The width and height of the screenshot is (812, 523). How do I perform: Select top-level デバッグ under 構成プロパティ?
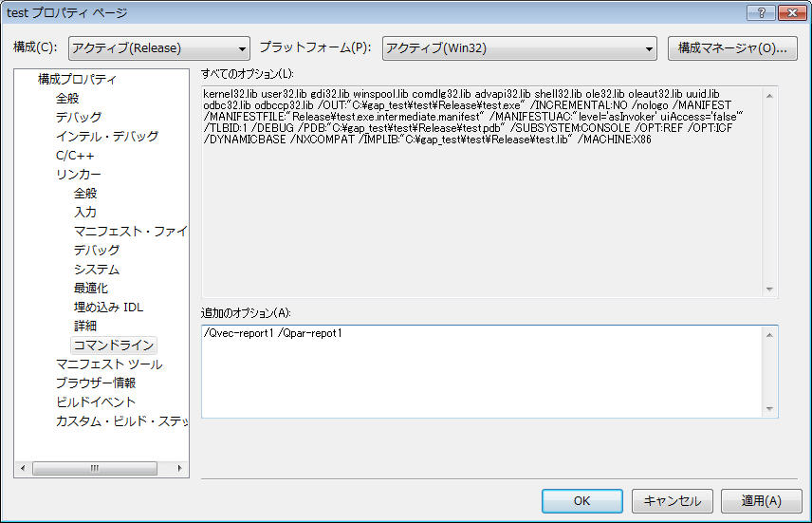(x=79, y=117)
